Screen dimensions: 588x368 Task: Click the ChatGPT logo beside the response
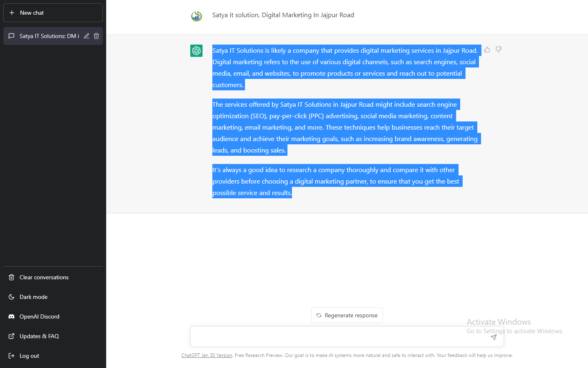pyautogui.click(x=196, y=50)
